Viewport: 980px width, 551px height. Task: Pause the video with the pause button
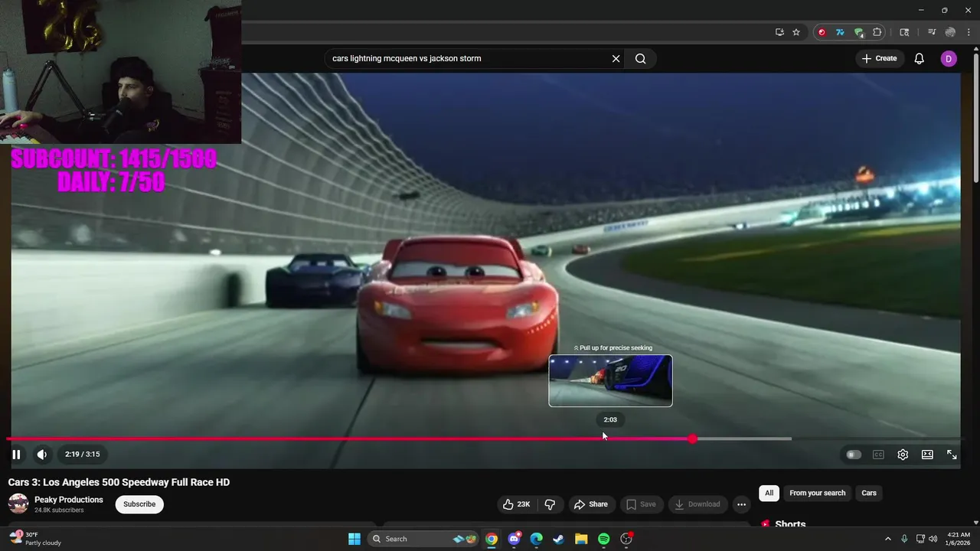pos(16,455)
